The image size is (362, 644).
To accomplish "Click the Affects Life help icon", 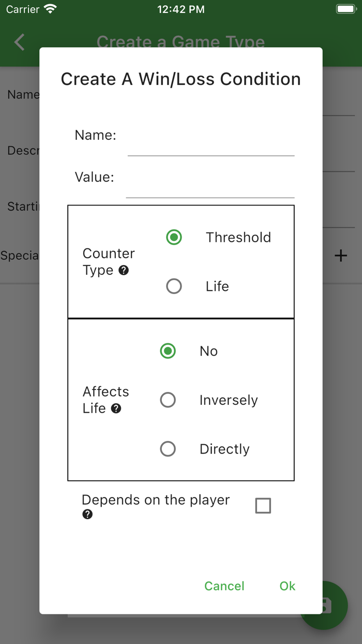I will [x=116, y=408].
